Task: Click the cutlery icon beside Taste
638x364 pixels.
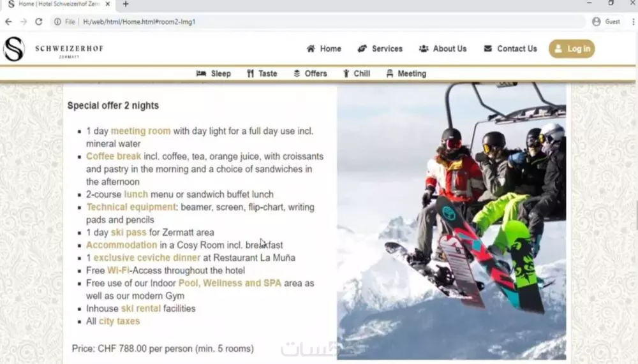Action: [x=250, y=73]
